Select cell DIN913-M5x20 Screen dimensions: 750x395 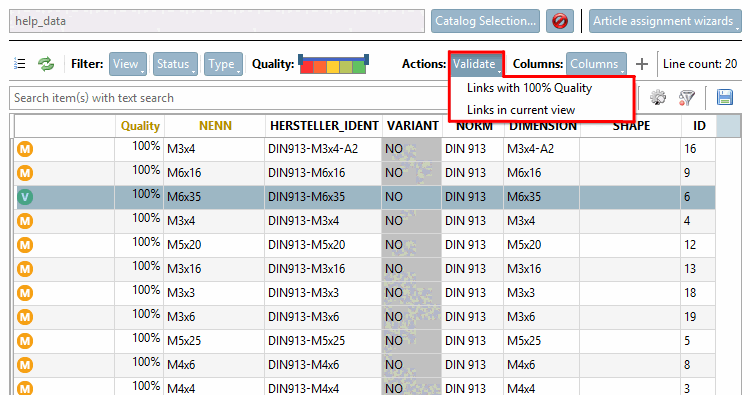coord(323,245)
